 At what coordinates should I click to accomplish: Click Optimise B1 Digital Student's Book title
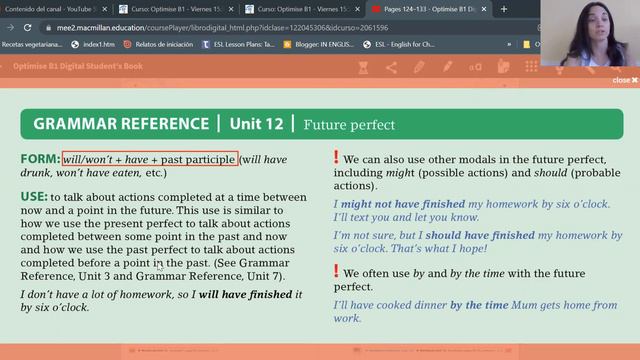click(x=78, y=66)
